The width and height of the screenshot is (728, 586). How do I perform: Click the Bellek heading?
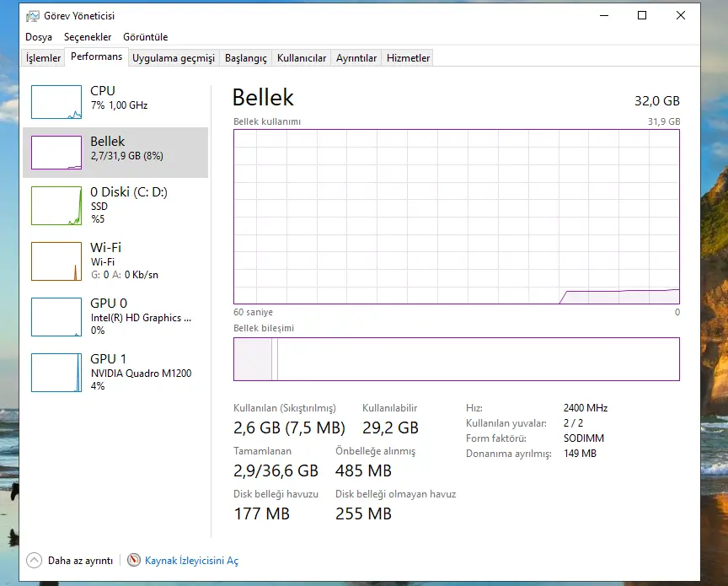[x=263, y=98]
